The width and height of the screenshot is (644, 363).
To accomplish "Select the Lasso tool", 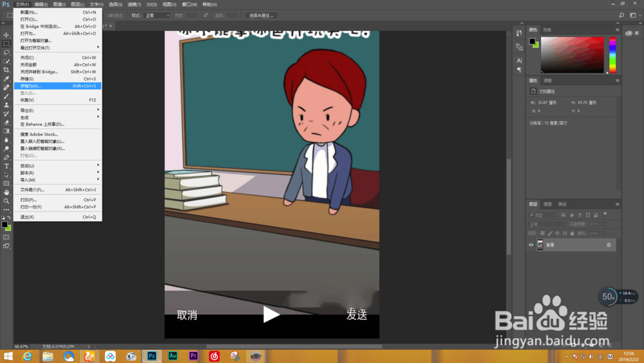I will (x=6, y=53).
